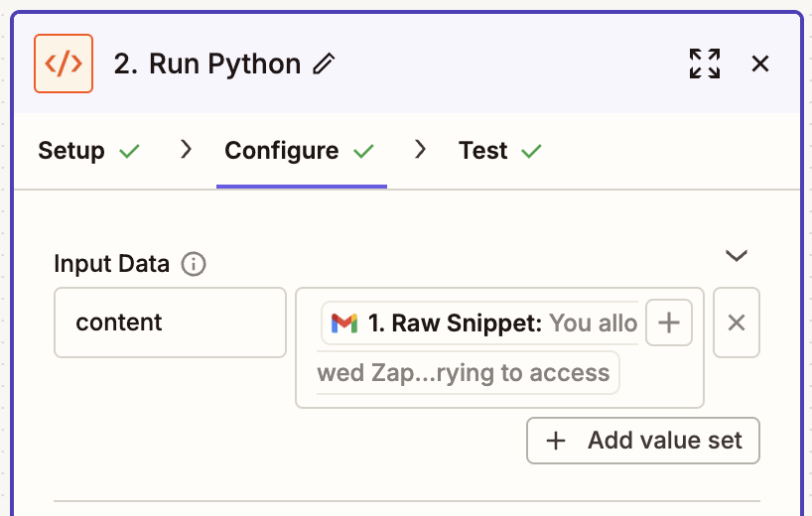Expand the editor to full screen

(705, 64)
